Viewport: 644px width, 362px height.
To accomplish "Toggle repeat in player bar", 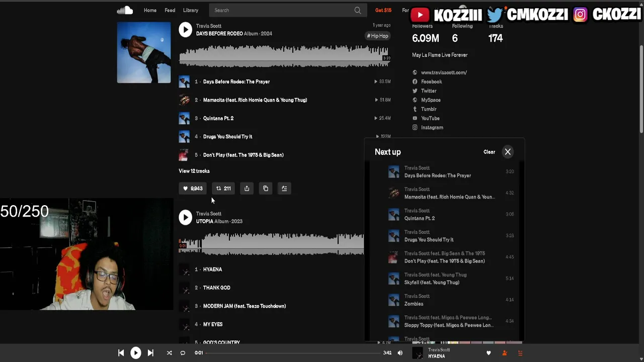I will click(183, 353).
